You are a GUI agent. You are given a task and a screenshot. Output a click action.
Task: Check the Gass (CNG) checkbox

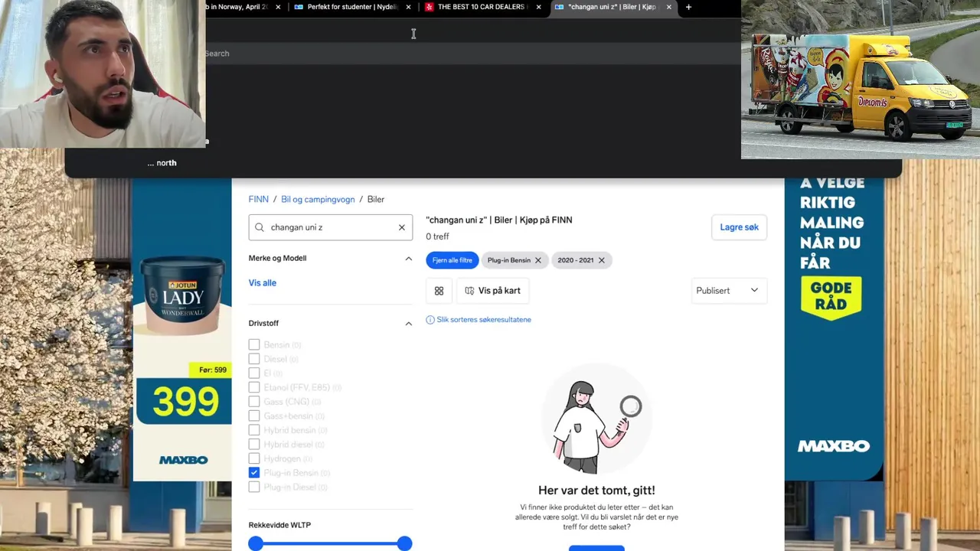click(x=254, y=402)
